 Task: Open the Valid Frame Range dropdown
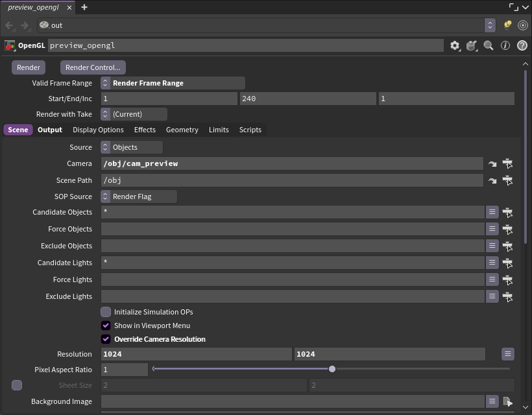[173, 83]
